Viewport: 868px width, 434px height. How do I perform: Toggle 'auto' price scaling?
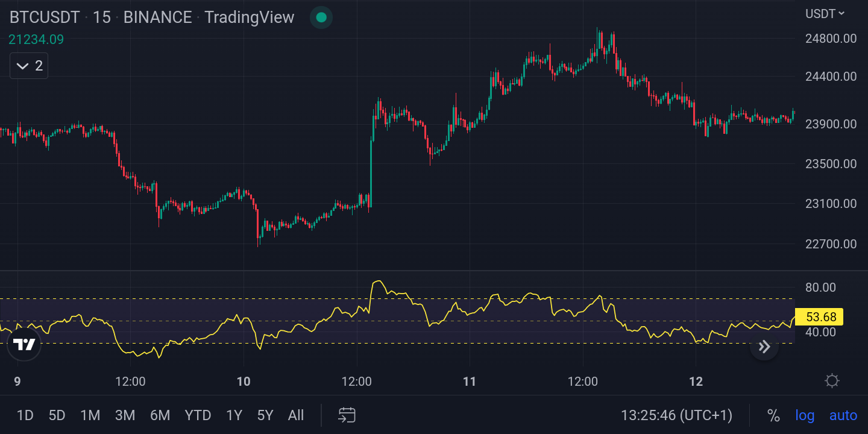click(x=843, y=415)
